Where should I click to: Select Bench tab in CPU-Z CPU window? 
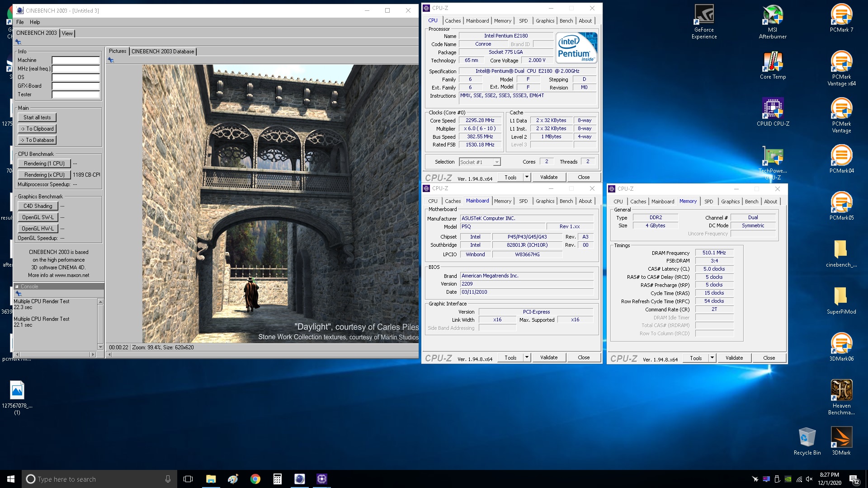[566, 21]
